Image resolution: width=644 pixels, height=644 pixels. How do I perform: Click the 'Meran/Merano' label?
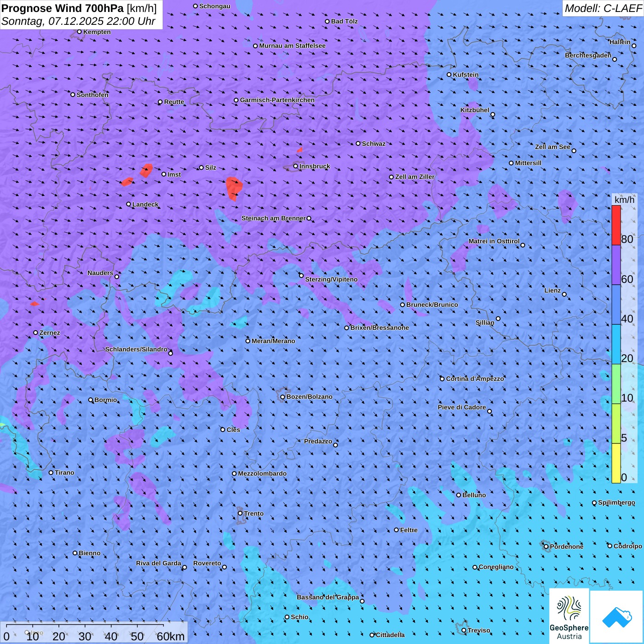(x=273, y=341)
